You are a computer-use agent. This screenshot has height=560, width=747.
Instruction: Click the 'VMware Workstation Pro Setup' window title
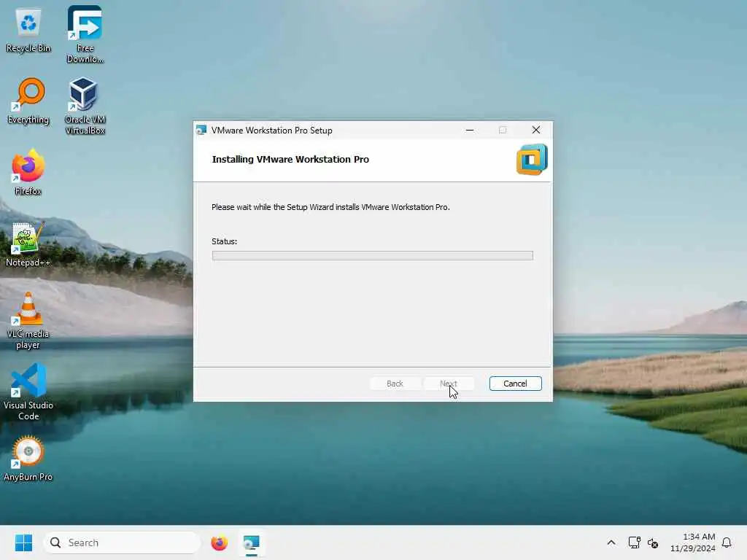point(272,131)
